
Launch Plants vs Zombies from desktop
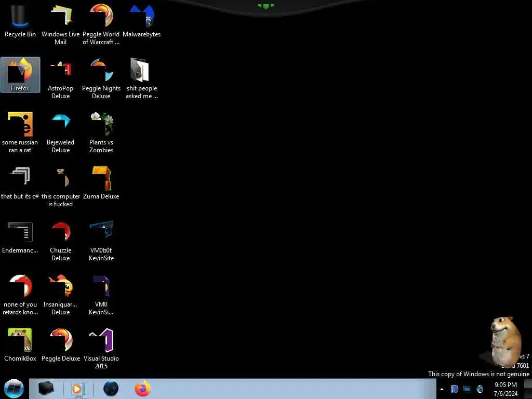coord(101,132)
